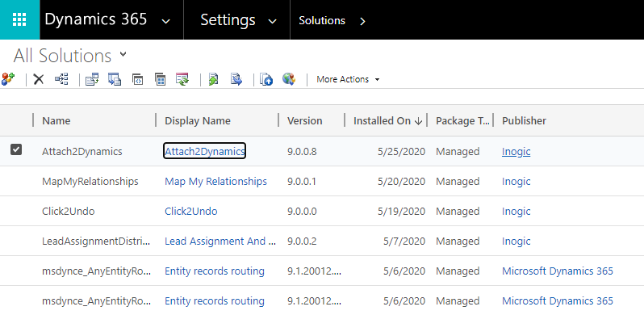Open the app launcher waffle icon
This screenshot has width=644, height=315.
[19, 19]
